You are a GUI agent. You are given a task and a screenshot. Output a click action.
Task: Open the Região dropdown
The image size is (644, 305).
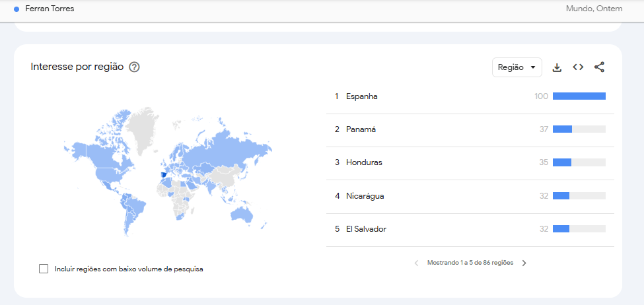pos(517,67)
